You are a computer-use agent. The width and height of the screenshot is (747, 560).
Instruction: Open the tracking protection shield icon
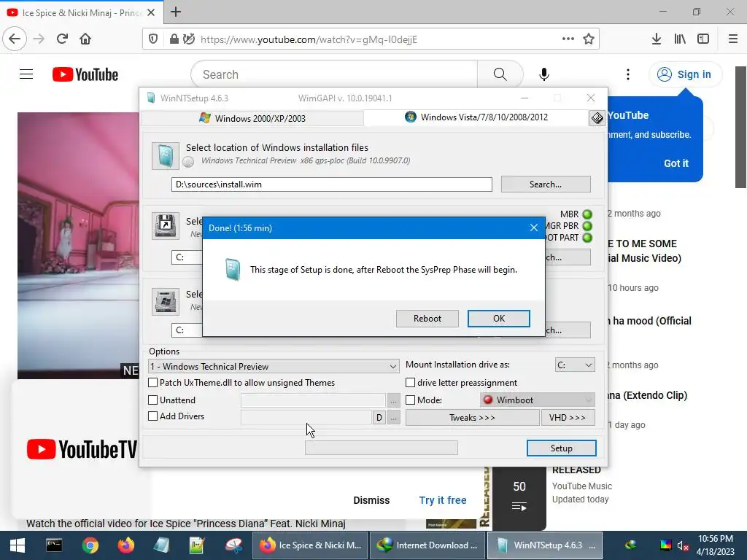coord(153,39)
